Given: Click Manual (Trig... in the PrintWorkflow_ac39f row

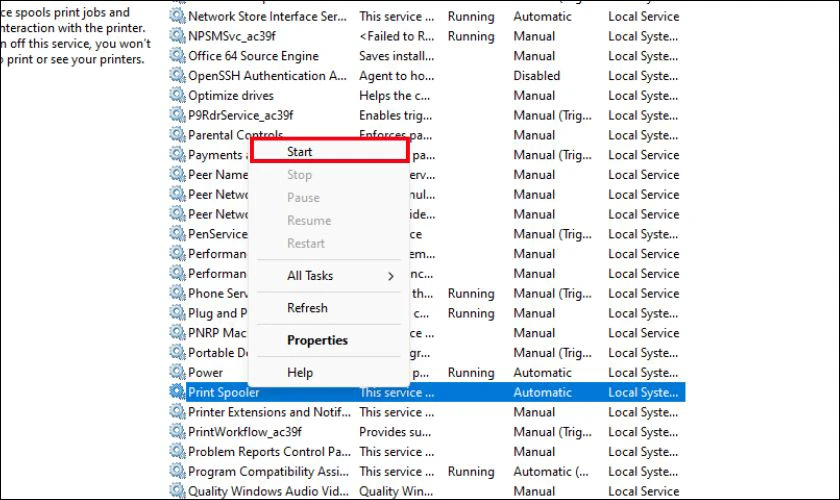Looking at the screenshot, I should tap(552, 432).
